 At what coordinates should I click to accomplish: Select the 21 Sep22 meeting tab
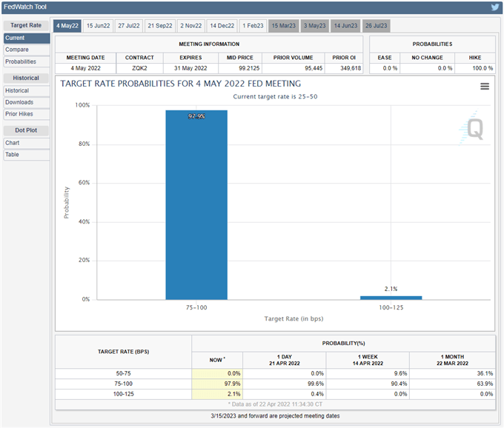(x=160, y=26)
